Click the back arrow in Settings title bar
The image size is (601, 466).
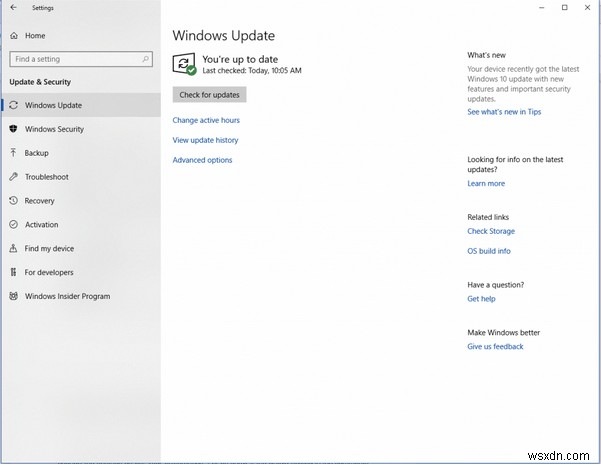pyautogui.click(x=13, y=7)
